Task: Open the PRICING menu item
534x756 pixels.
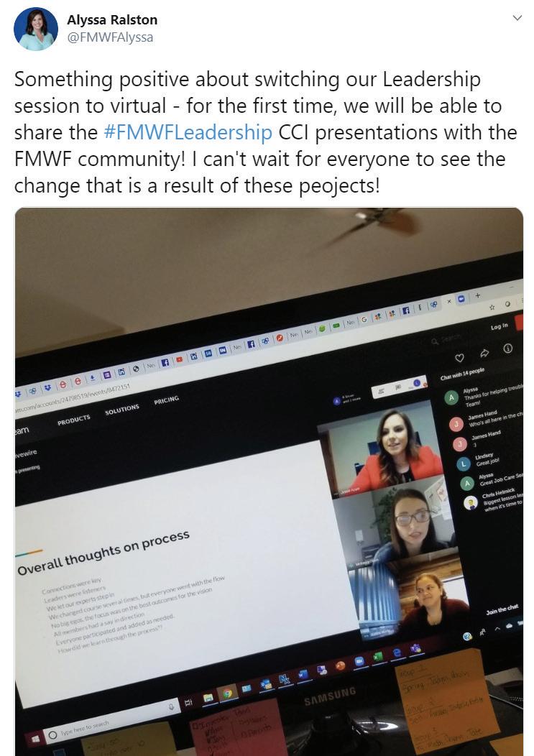Action: pyautogui.click(x=167, y=400)
